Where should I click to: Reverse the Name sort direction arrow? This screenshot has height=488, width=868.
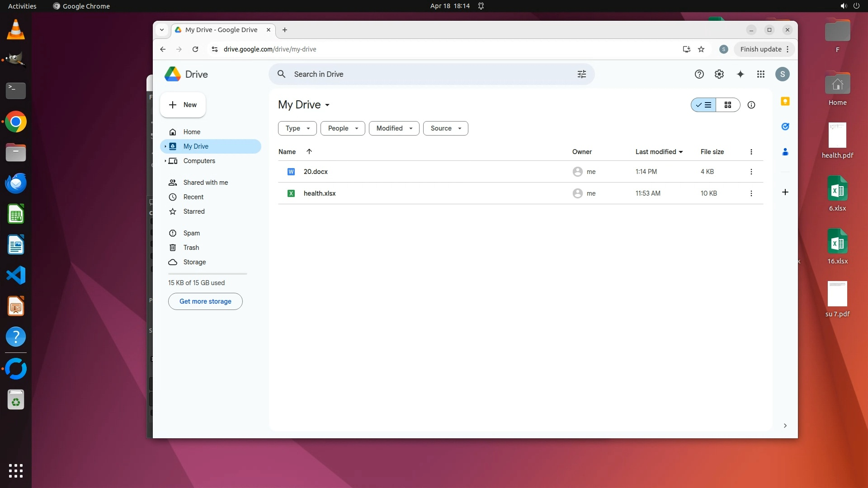tap(309, 152)
